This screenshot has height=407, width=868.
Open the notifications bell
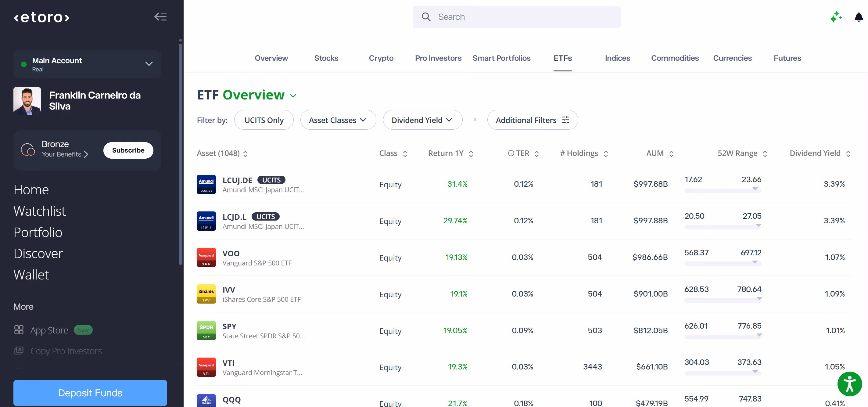[859, 17]
